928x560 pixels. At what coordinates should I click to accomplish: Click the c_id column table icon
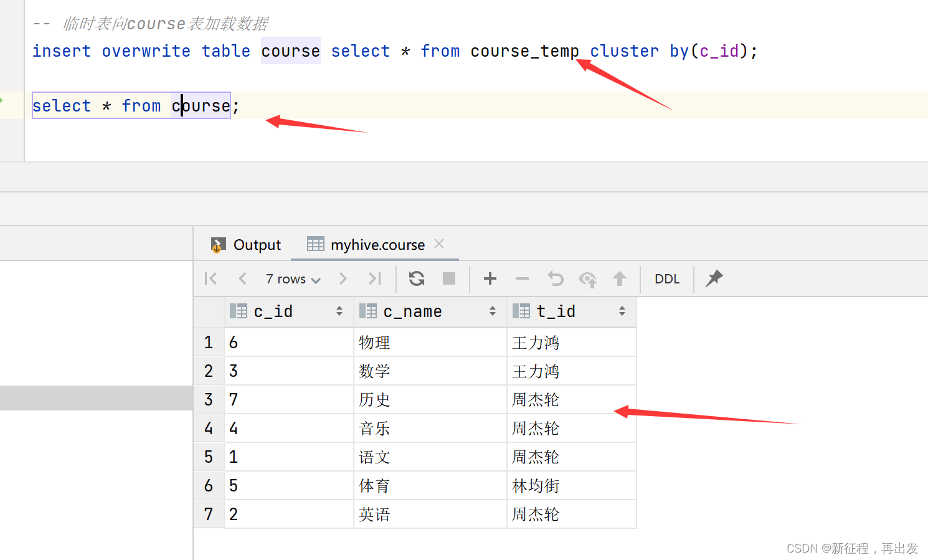(x=239, y=311)
